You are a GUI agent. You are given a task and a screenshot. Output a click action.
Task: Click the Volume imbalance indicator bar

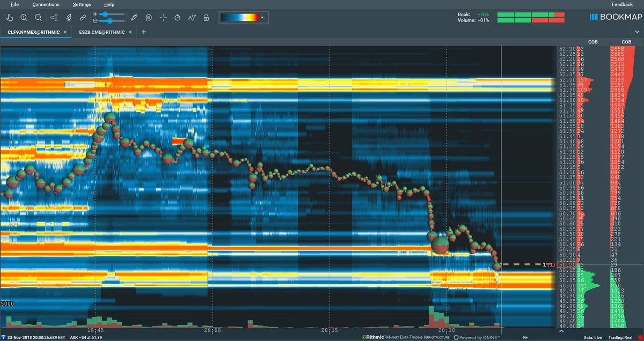click(x=531, y=20)
